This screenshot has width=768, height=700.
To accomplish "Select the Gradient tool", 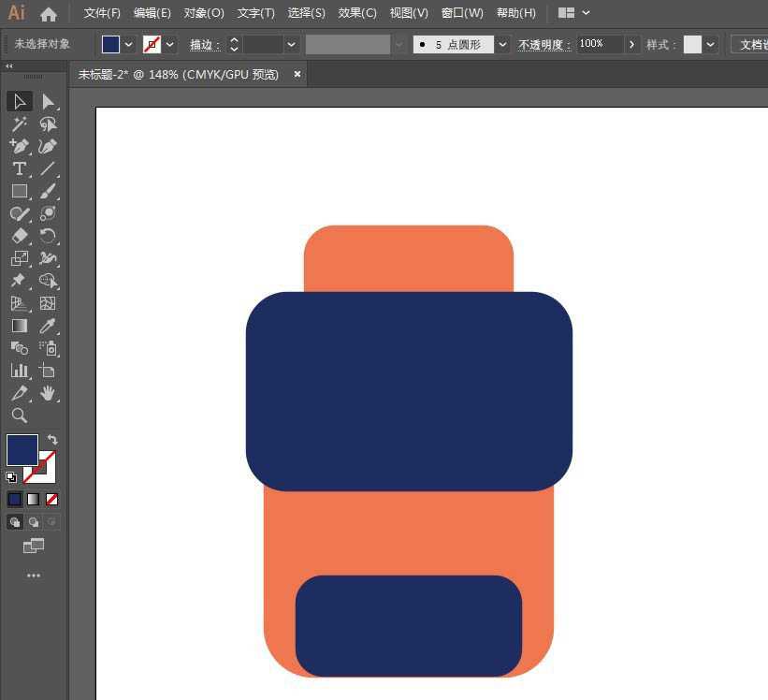I will (19, 326).
